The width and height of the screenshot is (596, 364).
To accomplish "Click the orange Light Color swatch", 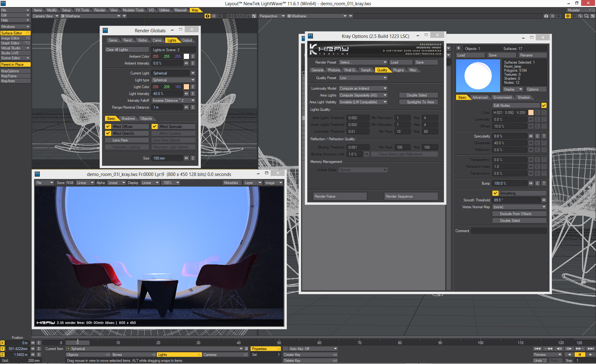I will 186,87.
